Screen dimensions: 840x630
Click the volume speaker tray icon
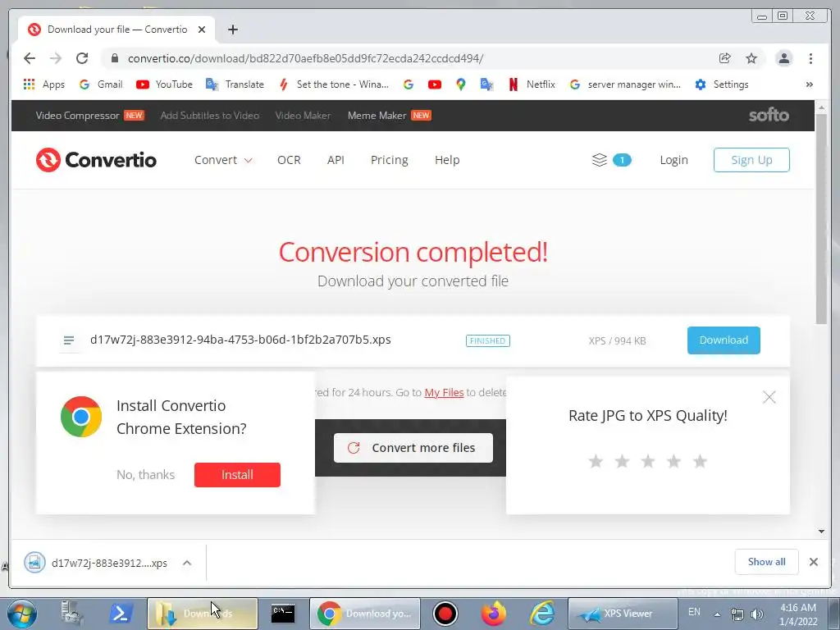coord(757,614)
